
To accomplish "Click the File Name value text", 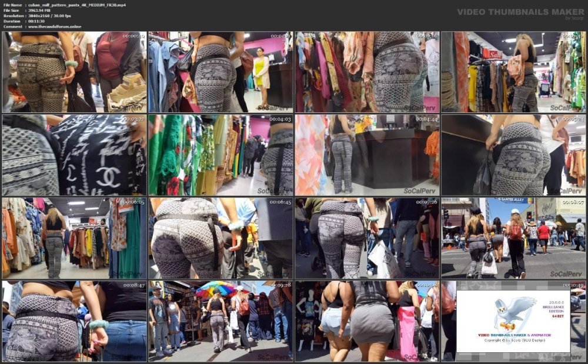I will click(x=77, y=5).
